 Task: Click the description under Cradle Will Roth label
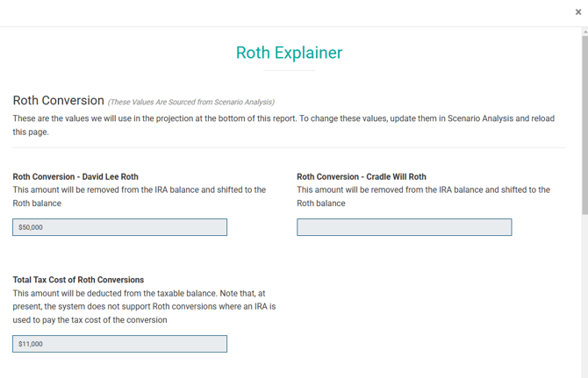pyautogui.click(x=423, y=196)
